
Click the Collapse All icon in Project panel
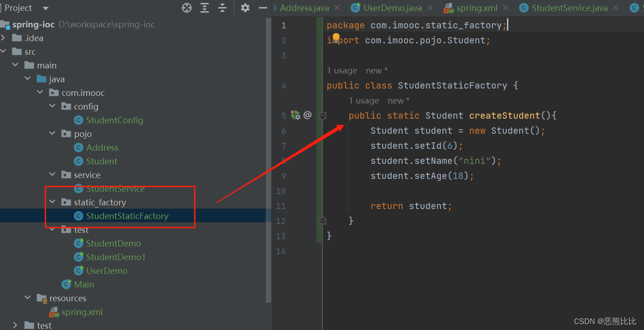coord(222,8)
